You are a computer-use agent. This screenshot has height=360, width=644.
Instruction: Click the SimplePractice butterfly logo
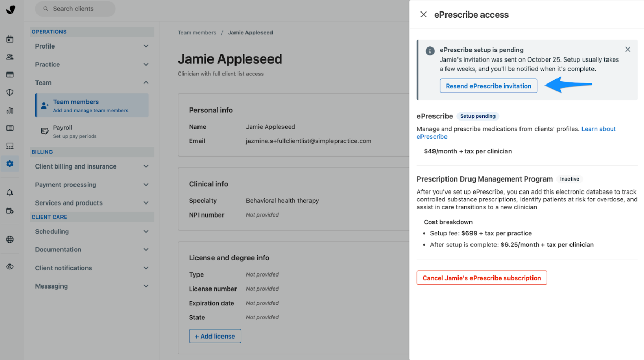click(10, 9)
